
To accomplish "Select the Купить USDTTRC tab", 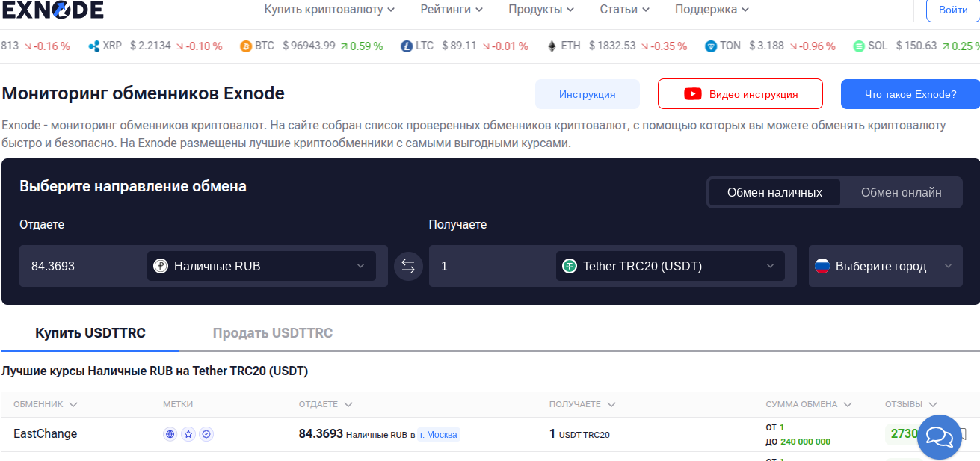I will (x=90, y=333).
